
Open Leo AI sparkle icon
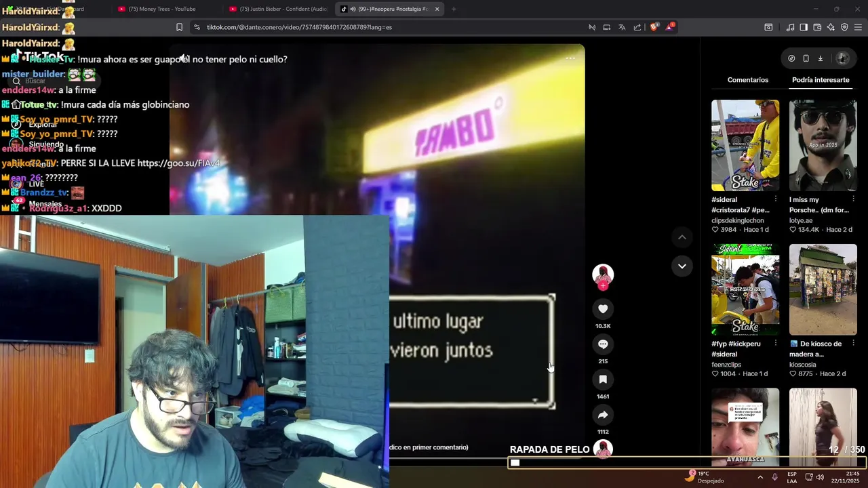(x=831, y=27)
